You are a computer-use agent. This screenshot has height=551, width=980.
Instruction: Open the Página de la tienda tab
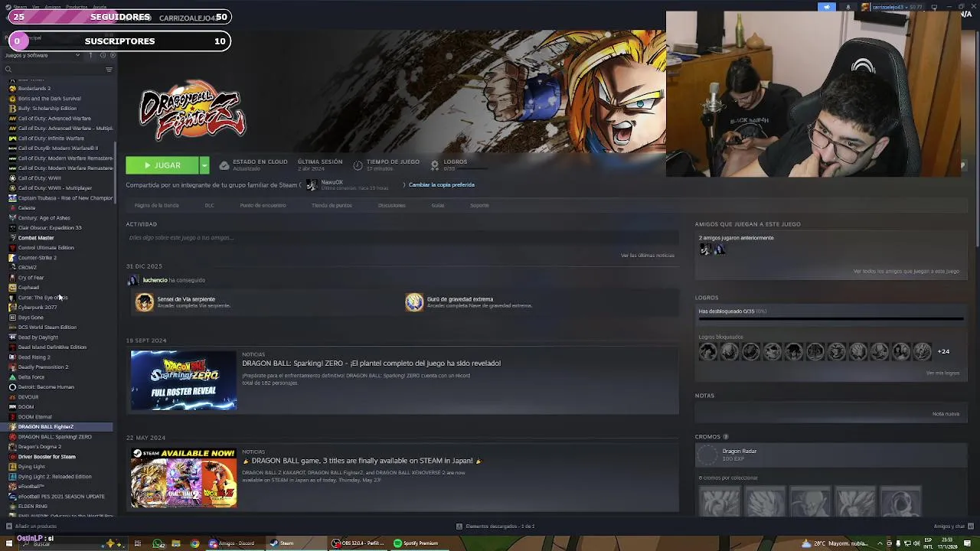(156, 205)
